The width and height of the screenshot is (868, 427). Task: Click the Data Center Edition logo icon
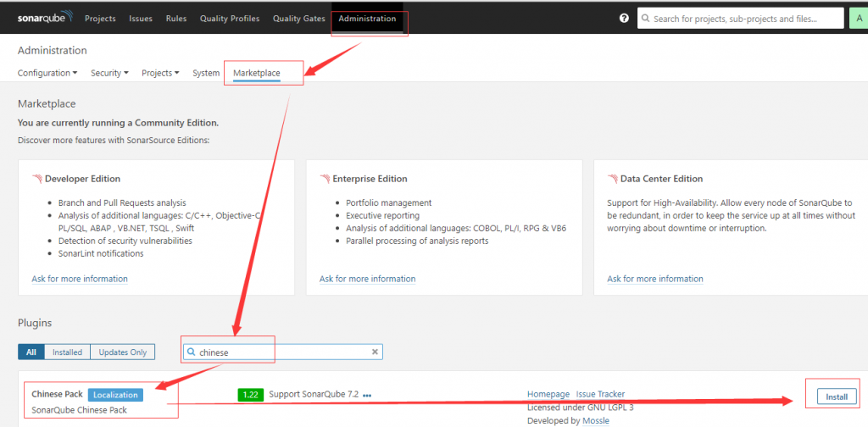[613, 179]
